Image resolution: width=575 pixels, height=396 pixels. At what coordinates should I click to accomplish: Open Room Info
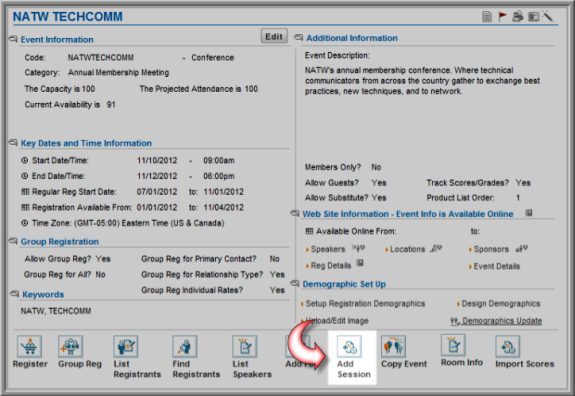(x=453, y=345)
